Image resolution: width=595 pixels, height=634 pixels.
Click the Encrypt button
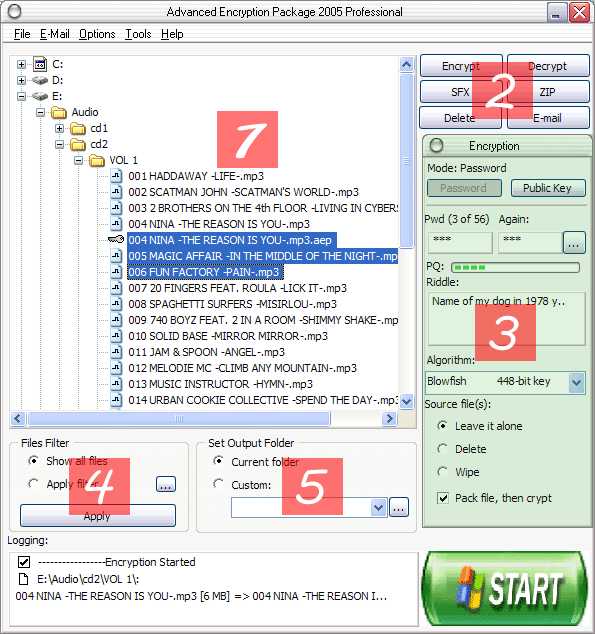coord(461,66)
